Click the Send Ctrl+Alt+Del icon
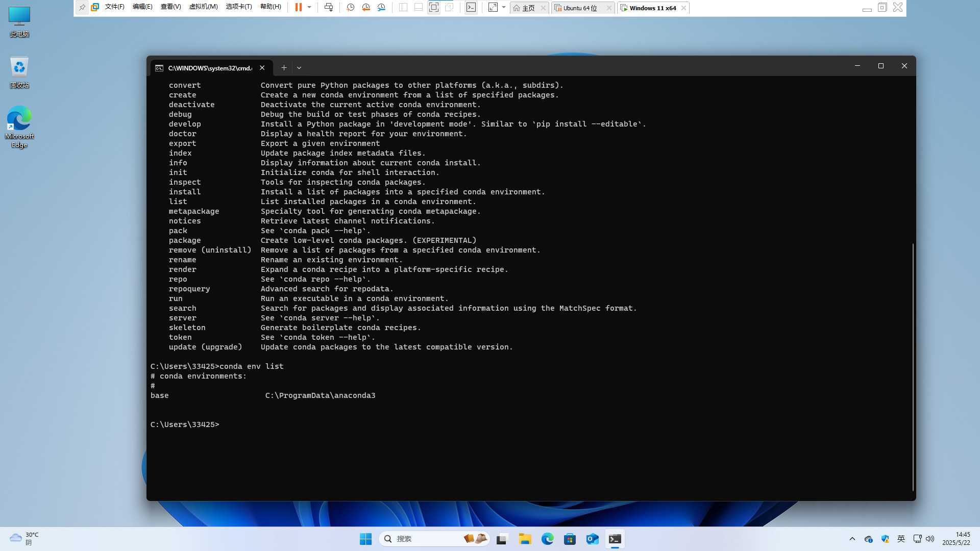This screenshot has width=980, height=551. 329,8
